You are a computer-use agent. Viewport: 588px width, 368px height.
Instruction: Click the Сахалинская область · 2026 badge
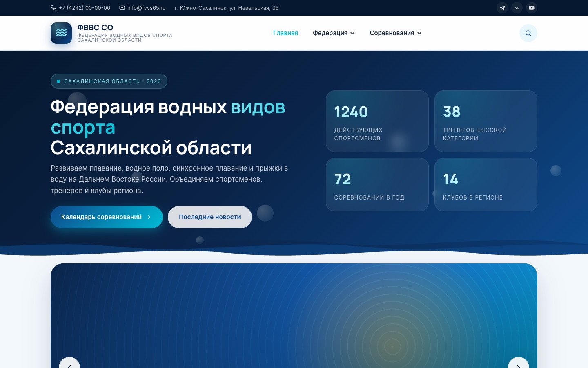109,81
